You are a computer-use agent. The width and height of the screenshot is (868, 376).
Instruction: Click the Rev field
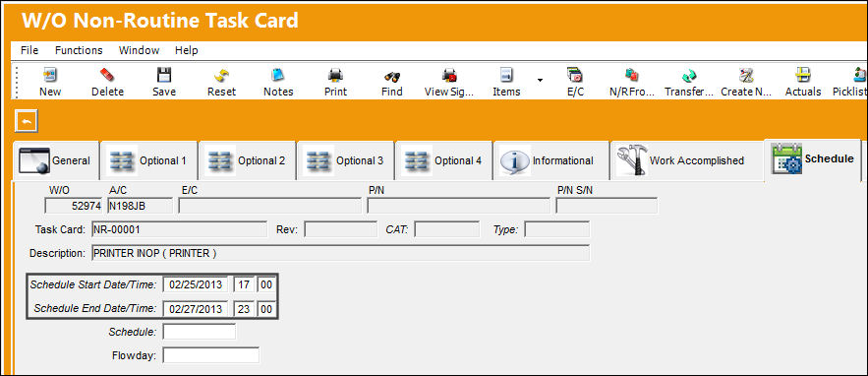(340, 229)
